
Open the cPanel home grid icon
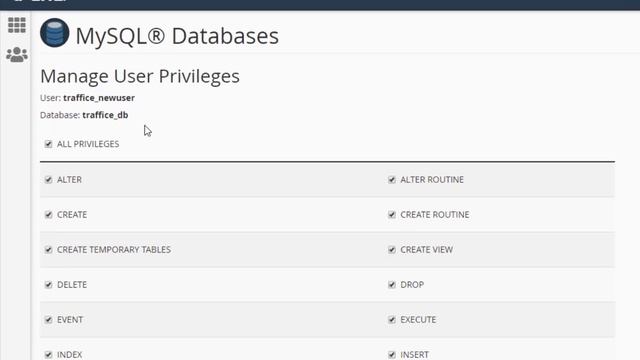[x=17, y=25]
